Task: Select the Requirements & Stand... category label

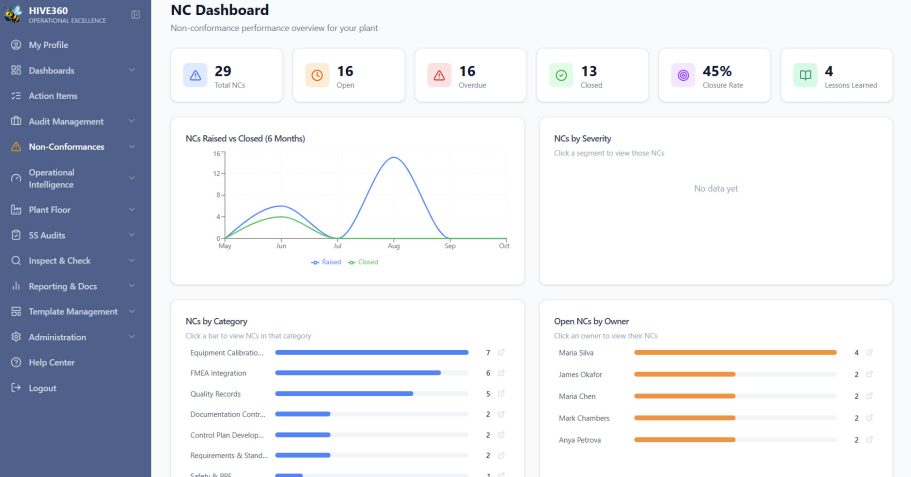Action: 229,456
